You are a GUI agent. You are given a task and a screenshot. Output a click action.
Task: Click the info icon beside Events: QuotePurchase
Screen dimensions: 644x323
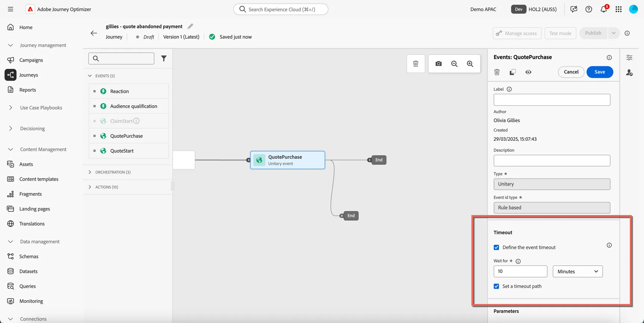pyautogui.click(x=609, y=57)
